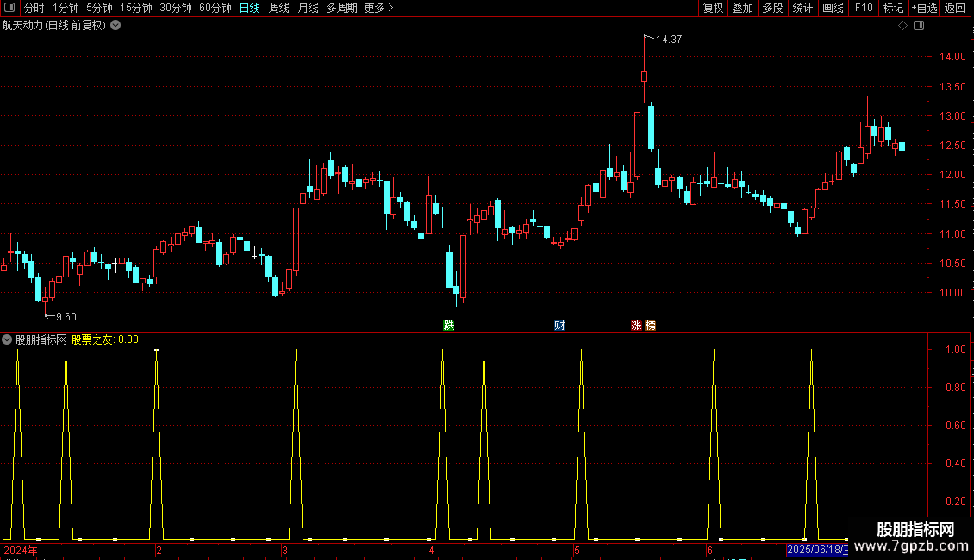Select the 15分钟 period tab
Viewport: 974px width, 560px height.
point(136,8)
